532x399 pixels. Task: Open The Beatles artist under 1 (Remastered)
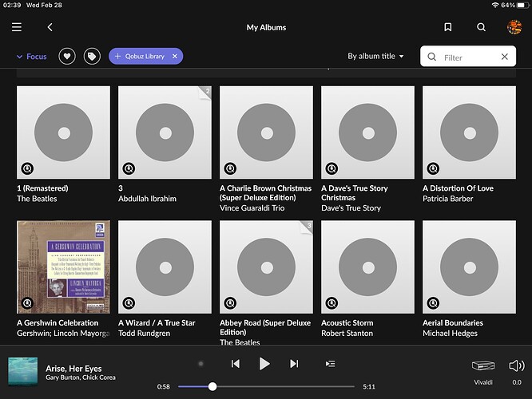click(37, 199)
